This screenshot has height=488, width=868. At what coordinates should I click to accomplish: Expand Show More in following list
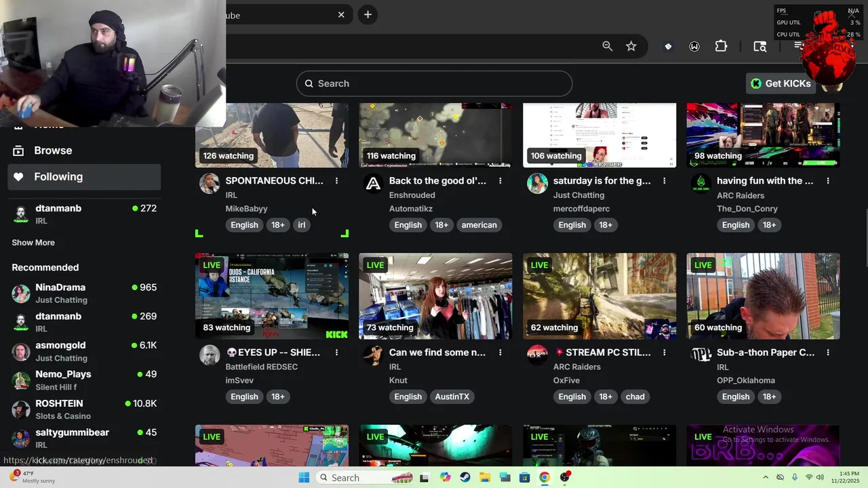tap(33, 243)
